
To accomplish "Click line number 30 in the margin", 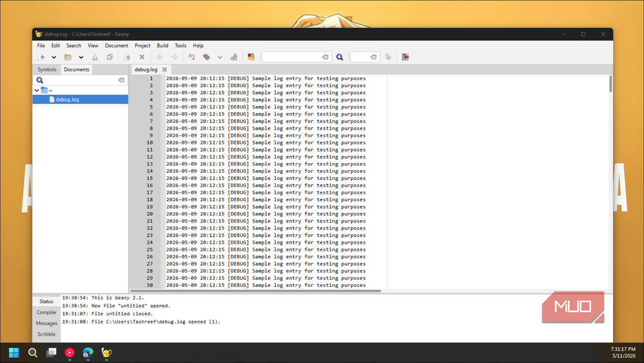I will pyautogui.click(x=149, y=285).
